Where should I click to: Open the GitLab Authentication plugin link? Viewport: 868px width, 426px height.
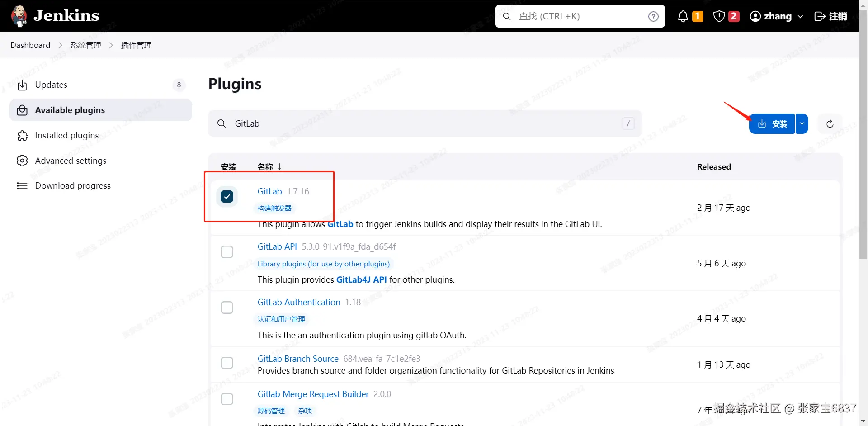coord(299,302)
